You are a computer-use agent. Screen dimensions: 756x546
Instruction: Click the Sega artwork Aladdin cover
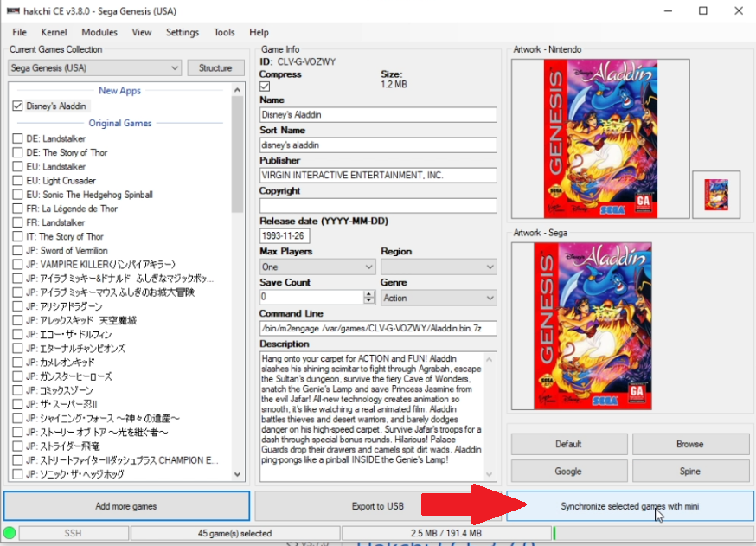pos(593,326)
